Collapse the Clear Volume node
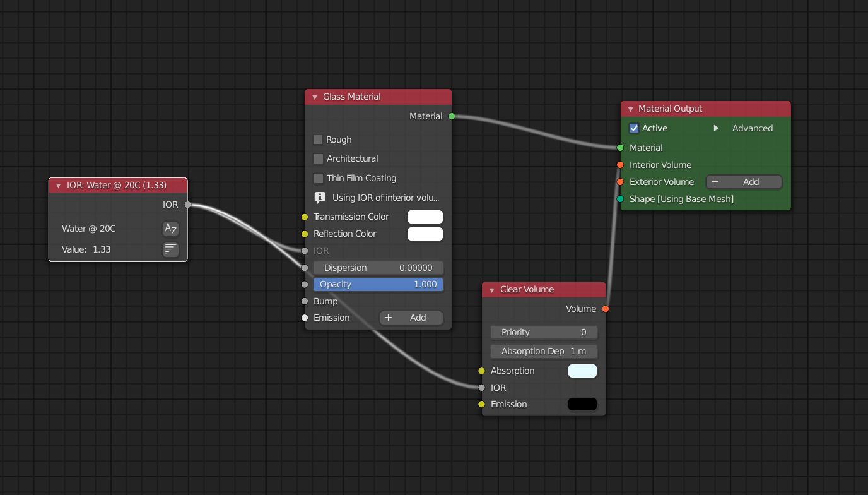 click(x=491, y=290)
